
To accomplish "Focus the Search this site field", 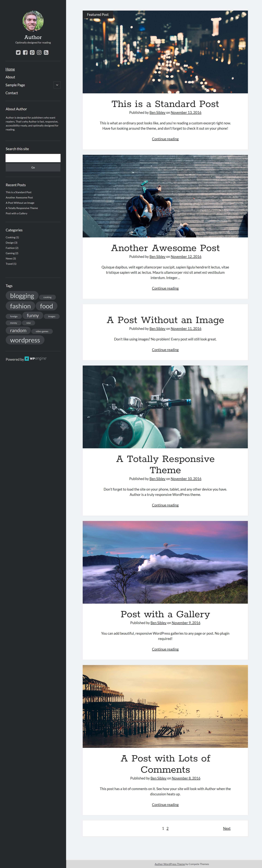I will click(33, 158).
